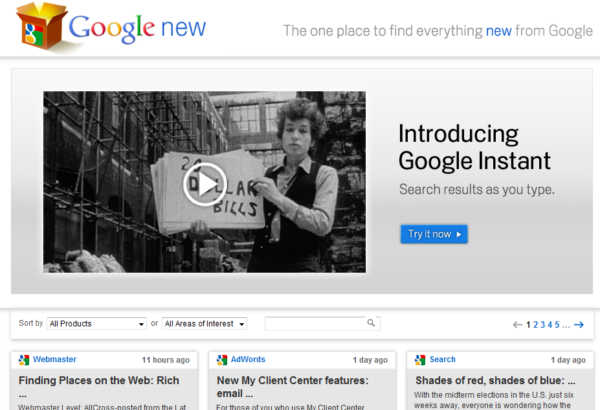
Task: Click the Try it now button
Action: point(434,234)
